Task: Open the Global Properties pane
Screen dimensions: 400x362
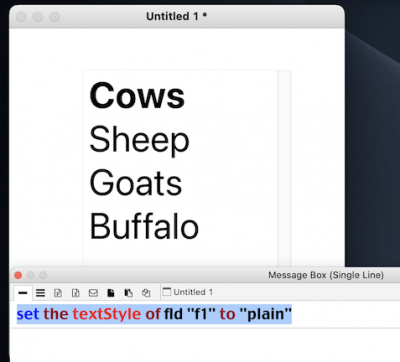Action: pos(58,293)
